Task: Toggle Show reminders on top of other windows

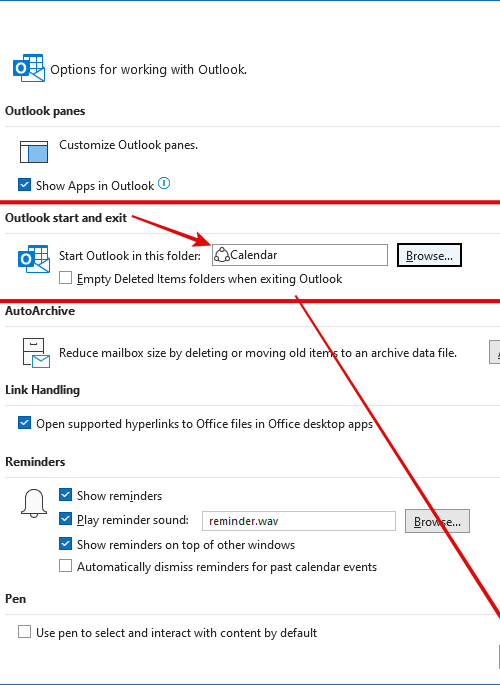Action: pos(66,544)
